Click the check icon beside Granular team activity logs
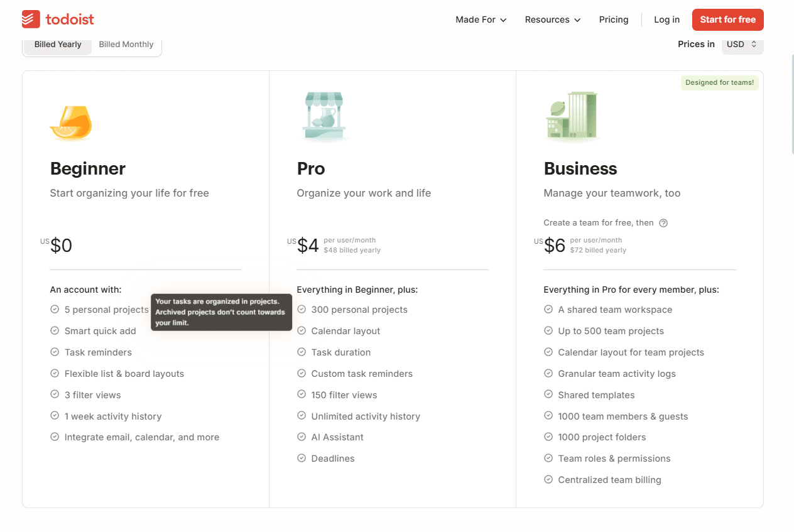 (x=548, y=374)
